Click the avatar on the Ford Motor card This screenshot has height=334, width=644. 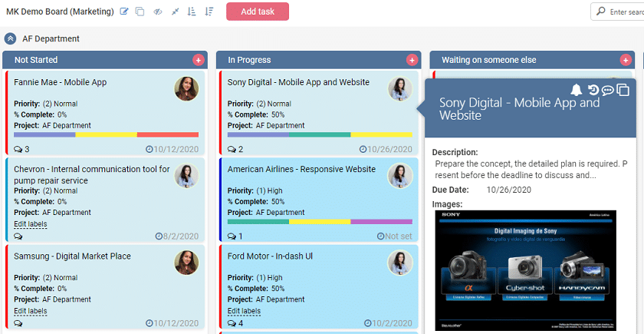click(400, 263)
